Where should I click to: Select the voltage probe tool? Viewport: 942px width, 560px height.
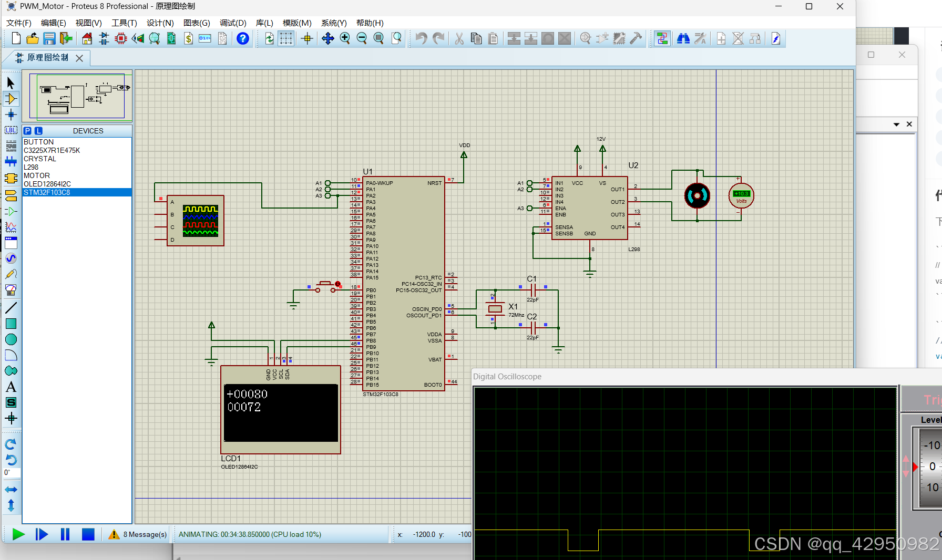pyautogui.click(x=11, y=274)
